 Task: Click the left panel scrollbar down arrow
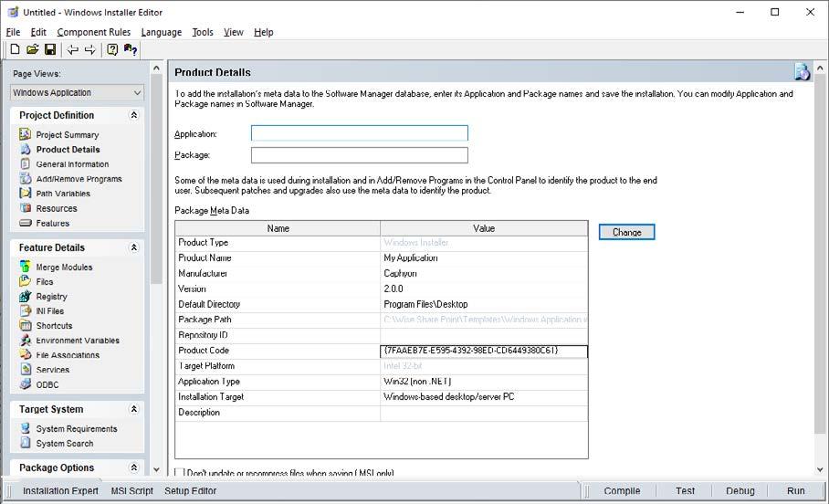156,469
